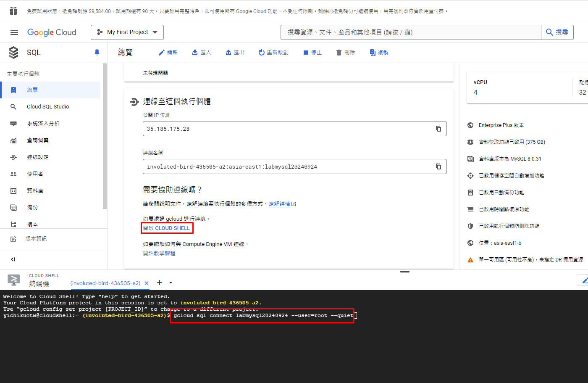The image size is (588, 383).
Task: Add a new Cloud Shell tab
Action: [160, 283]
